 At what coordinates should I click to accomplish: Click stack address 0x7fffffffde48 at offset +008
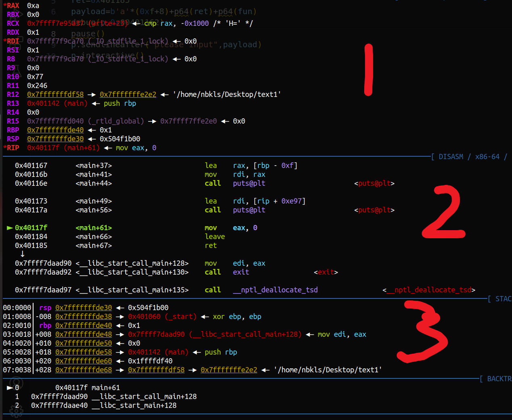(x=84, y=334)
